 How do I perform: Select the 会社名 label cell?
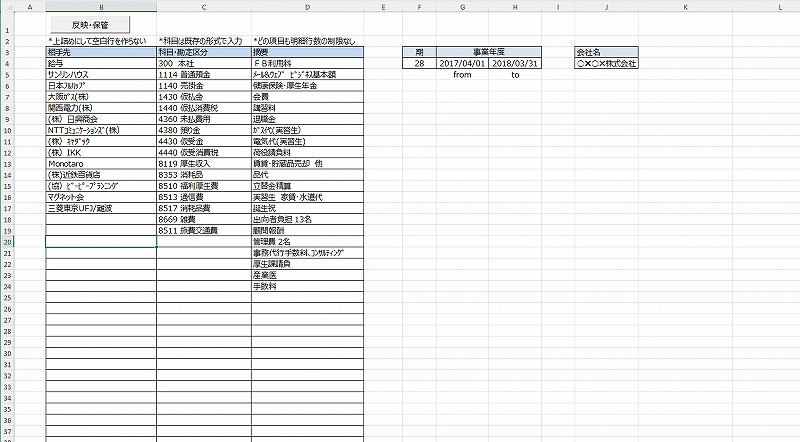[606, 51]
